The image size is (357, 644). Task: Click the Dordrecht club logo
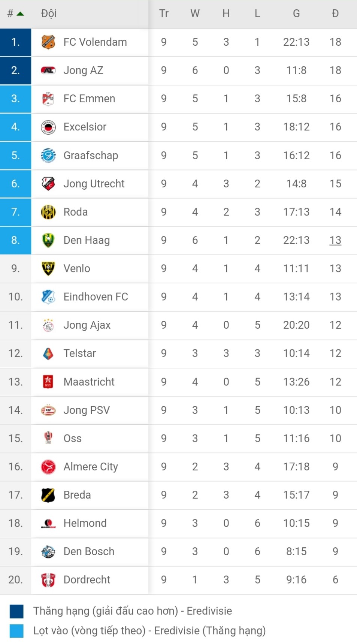tap(48, 580)
